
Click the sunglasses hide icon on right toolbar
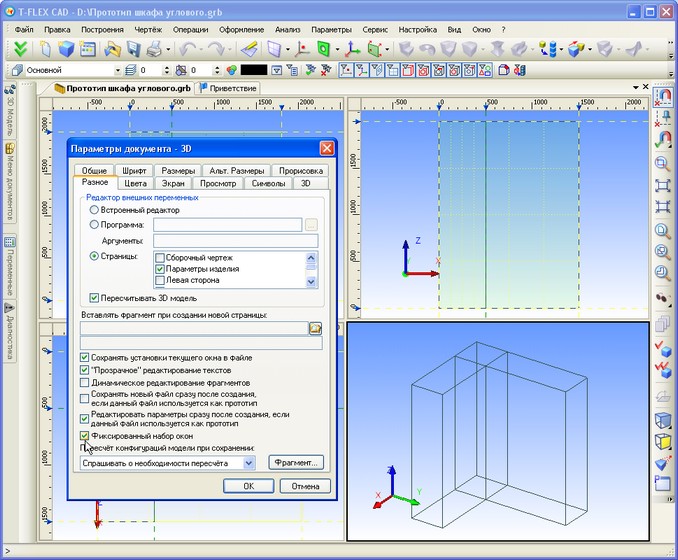tap(662, 298)
